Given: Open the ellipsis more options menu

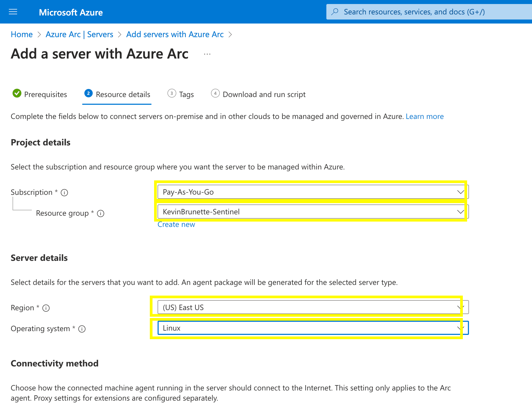Looking at the screenshot, I should coord(207,54).
